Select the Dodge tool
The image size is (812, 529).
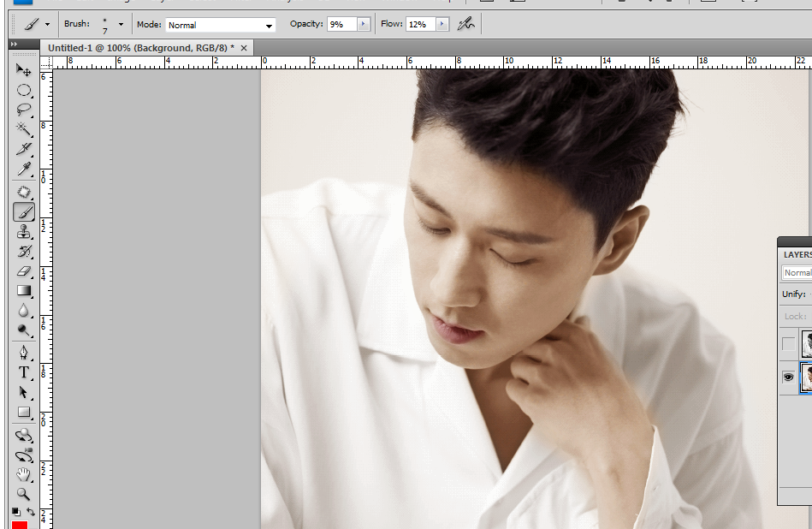tap(23, 330)
